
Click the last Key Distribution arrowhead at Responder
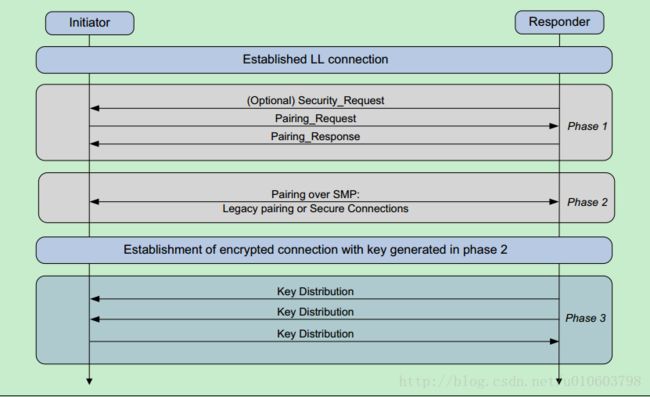click(554, 341)
